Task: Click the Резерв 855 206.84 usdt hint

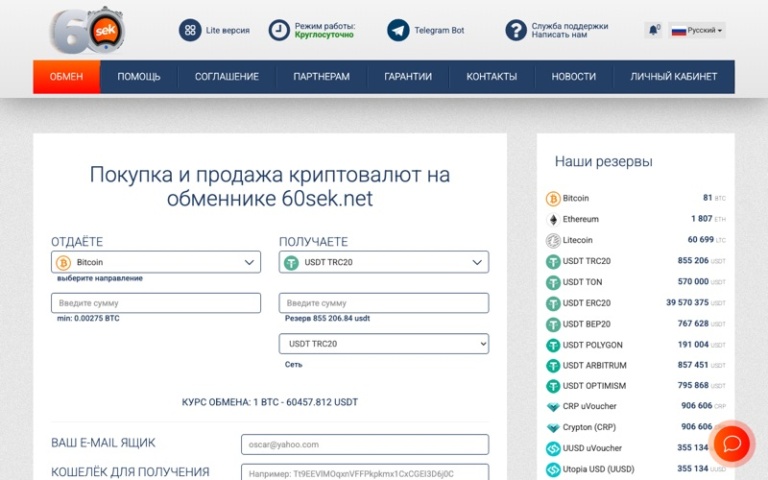Action: pyautogui.click(x=327, y=318)
